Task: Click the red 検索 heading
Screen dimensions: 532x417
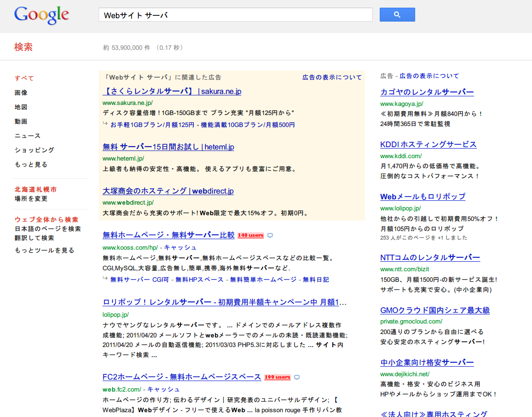Action: [x=23, y=47]
